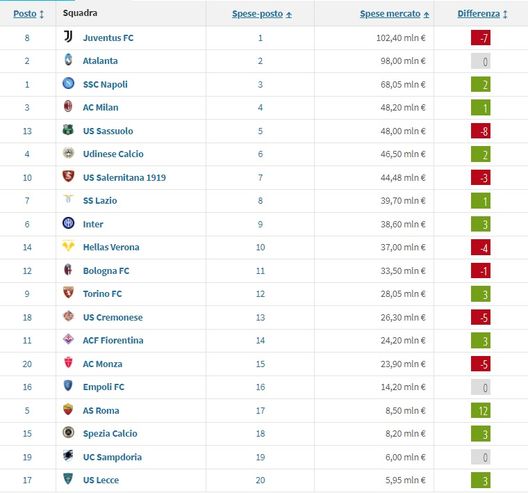Open the US Salernitana 1919 team link
The image size is (528, 493).
coord(124,177)
